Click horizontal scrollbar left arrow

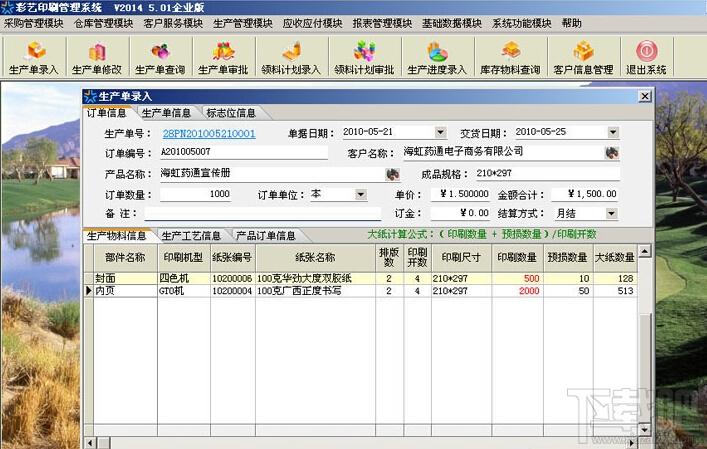point(90,443)
